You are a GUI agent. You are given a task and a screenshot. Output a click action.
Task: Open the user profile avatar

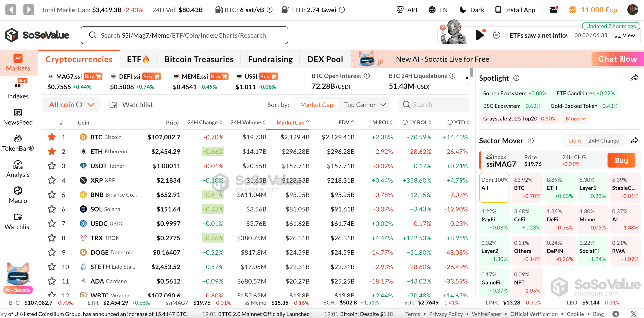tap(633, 10)
